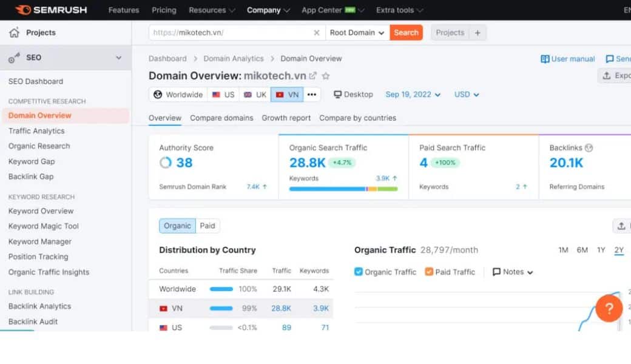Click the VN flag in country table
This screenshot has width=631, height=364.
tap(163, 309)
